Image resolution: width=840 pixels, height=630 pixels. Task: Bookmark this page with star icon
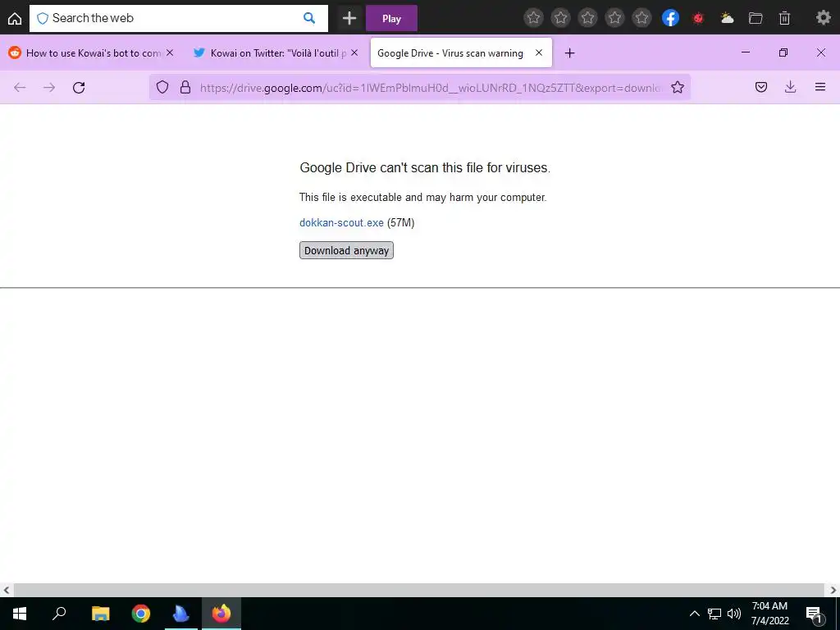(678, 87)
